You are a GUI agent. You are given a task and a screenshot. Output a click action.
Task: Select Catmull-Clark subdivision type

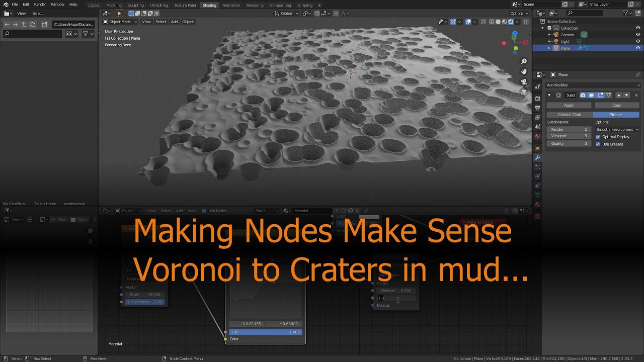(x=570, y=115)
